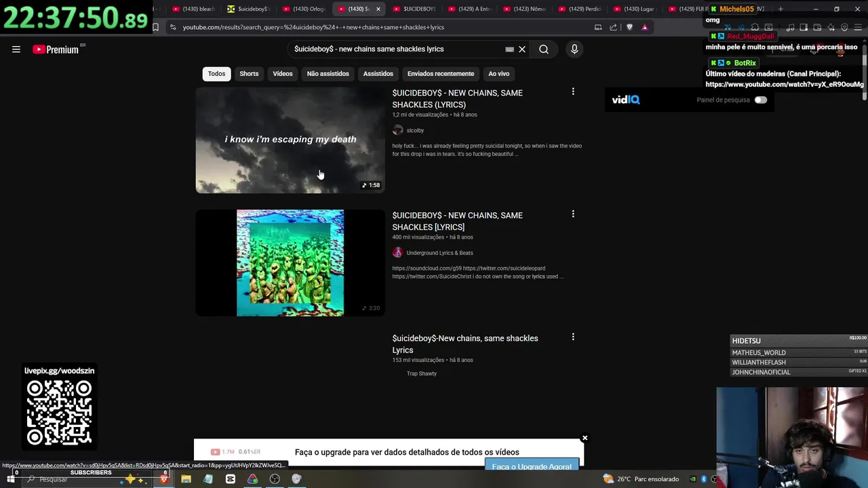
Task: Filter by Enviados recentemente chip
Action: pos(441,73)
